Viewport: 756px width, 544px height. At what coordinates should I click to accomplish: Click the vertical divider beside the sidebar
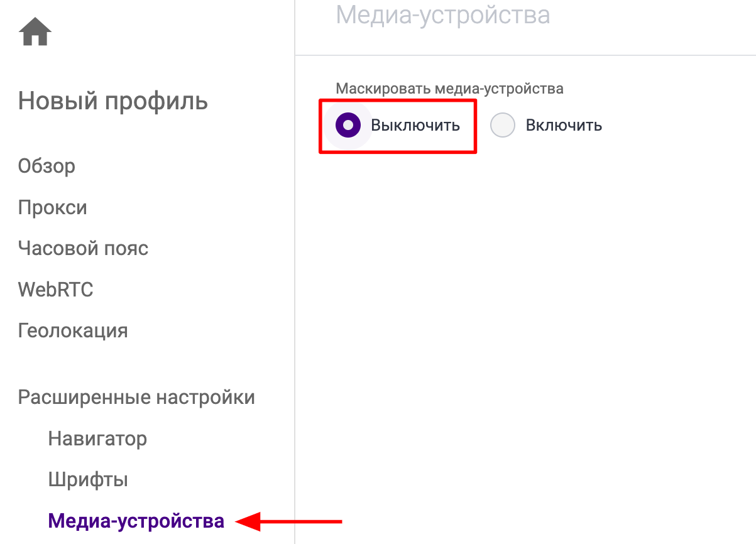295,272
